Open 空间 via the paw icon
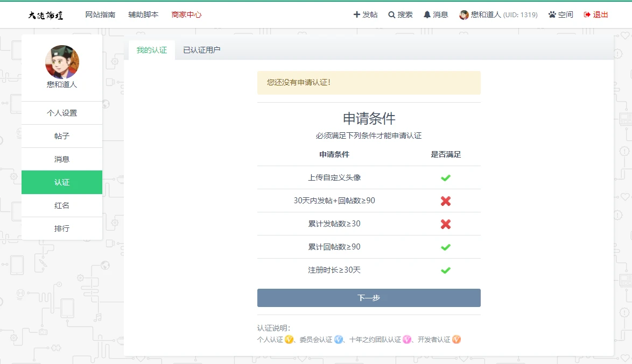 (x=552, y=15)
